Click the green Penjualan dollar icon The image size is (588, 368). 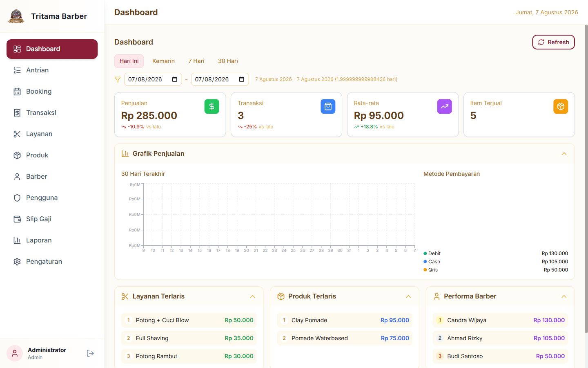(x=212, y=106)
